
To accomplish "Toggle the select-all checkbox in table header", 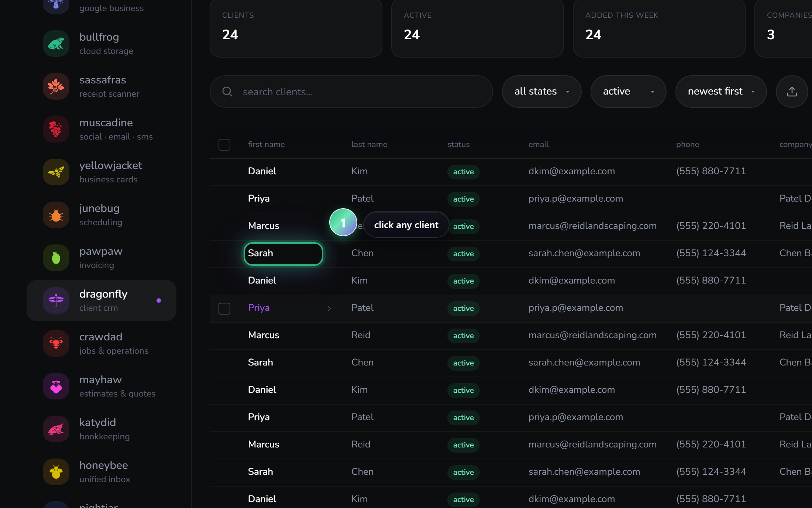I will pos(224,145).
